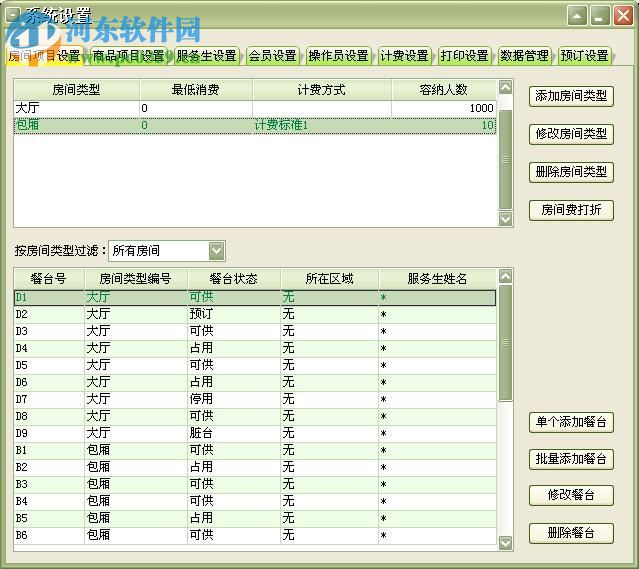This screenshot has width=639, height=569.
Task: Click the 删除餐台 button
Action: click(x=571, y=533)
